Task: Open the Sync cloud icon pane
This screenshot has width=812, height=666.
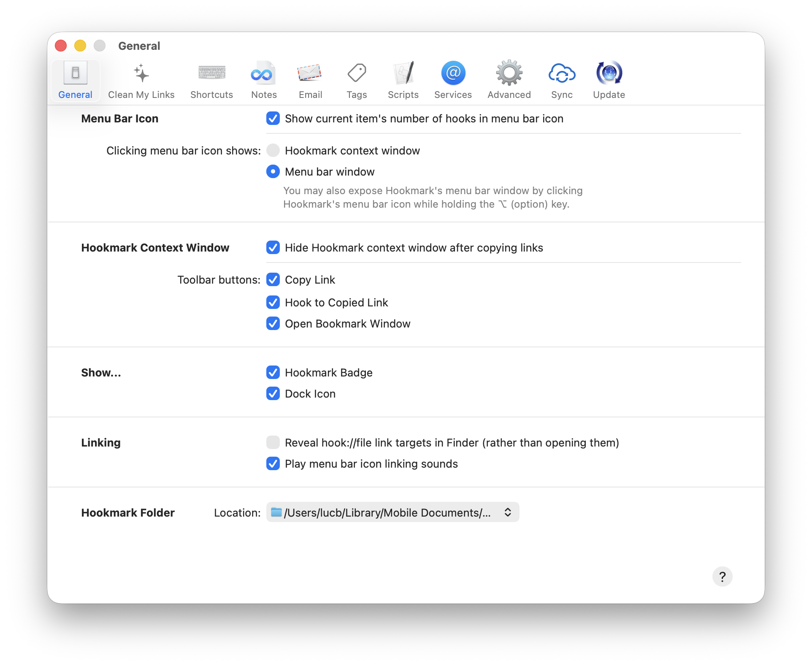Action: (562, 73)
